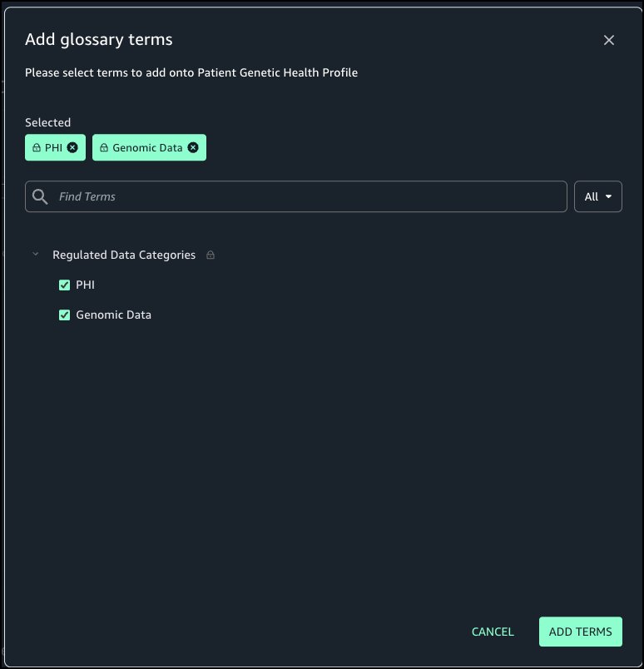Click the Genomic Data chip text in Selected
This screenshot has height=669, width=644.
click(x=147, y=148)
